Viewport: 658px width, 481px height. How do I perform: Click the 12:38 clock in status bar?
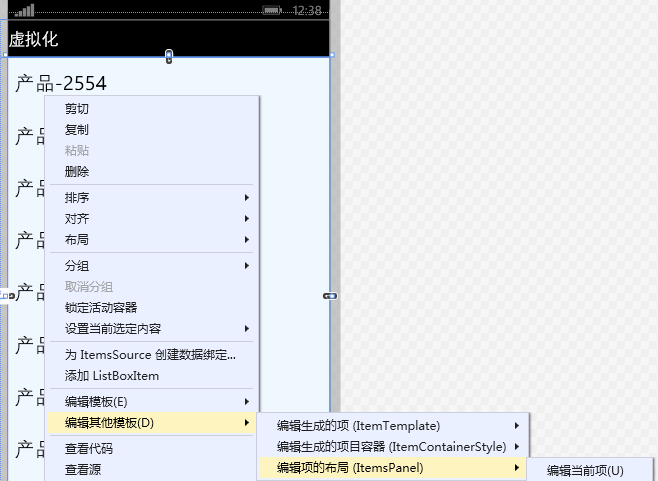307,10
